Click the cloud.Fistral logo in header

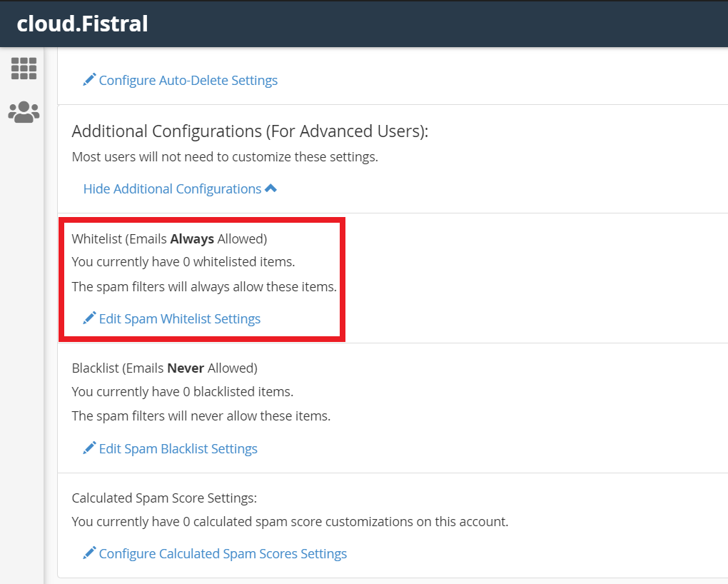point(83,24)
